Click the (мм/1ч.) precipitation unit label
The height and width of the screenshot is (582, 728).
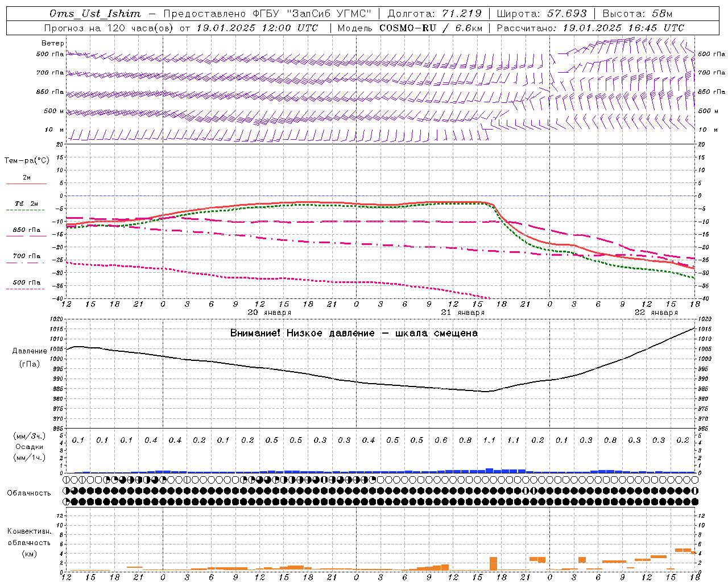tap(30, 458)
